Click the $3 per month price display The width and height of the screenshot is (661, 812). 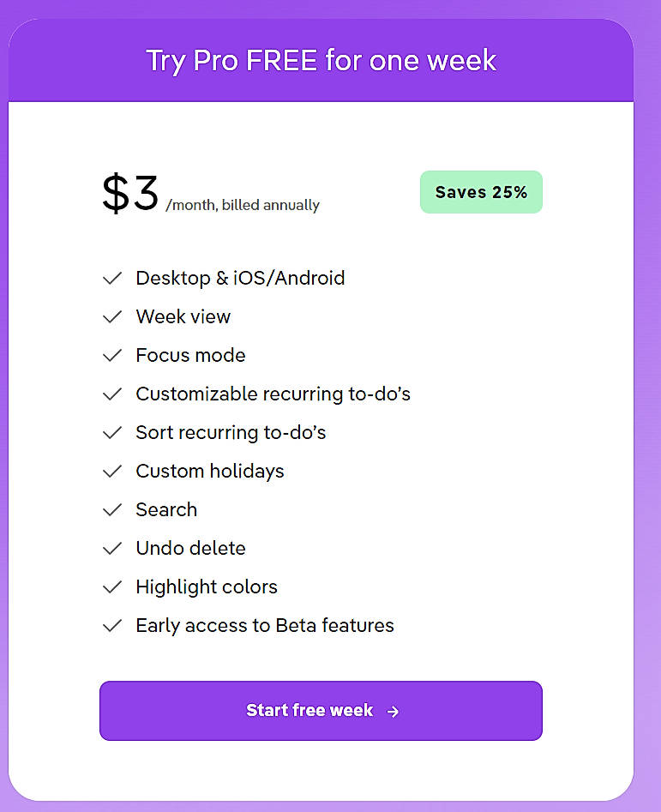(129, 190)
